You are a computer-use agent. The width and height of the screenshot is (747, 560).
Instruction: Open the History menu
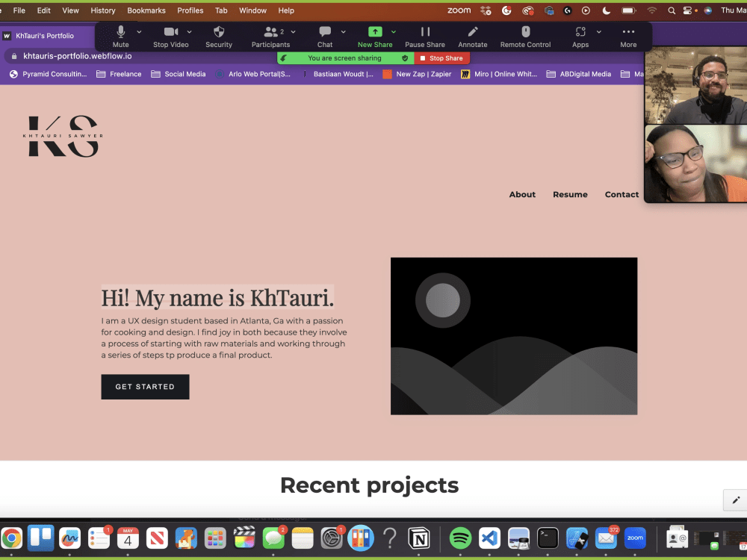[x=103, y=10]
